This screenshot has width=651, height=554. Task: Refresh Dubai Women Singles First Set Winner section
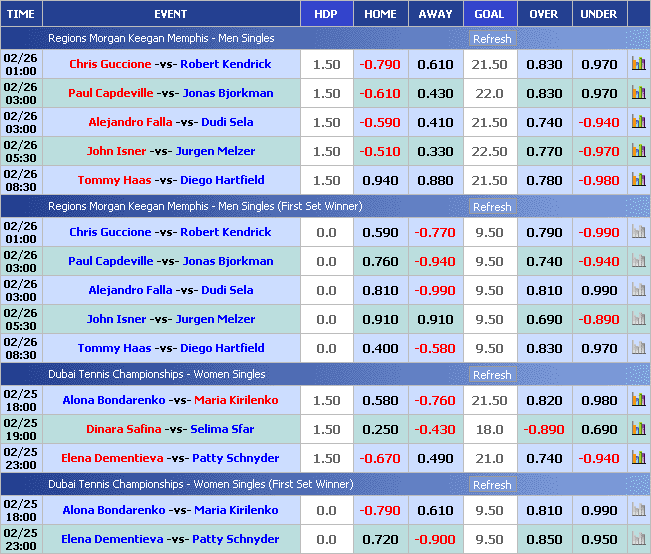pyautogui.click(x=492, y=485)
